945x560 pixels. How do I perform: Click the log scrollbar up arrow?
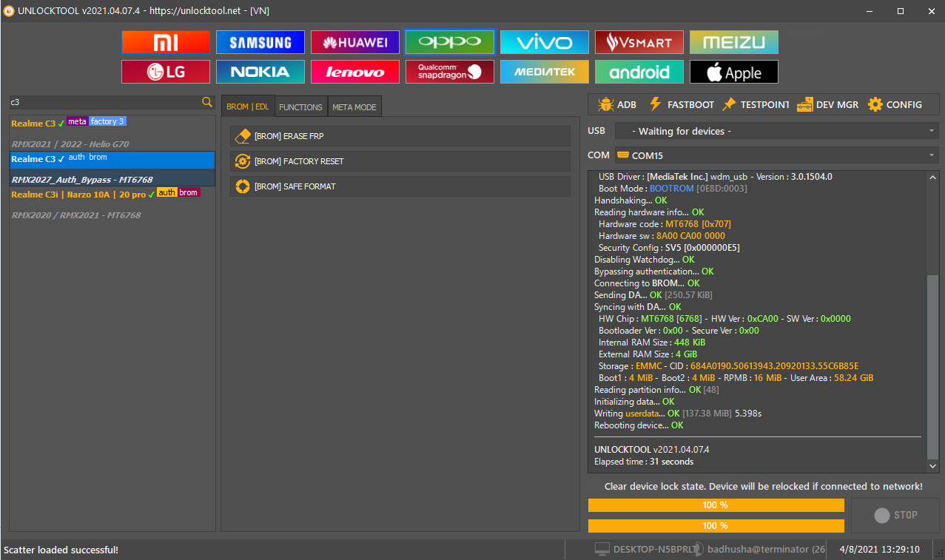click(932, 178)
